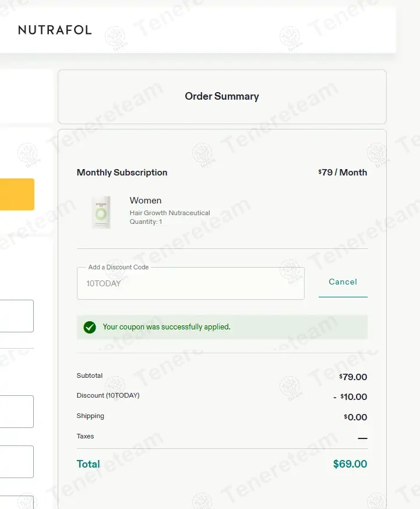The image size is (420, 509).
Task: Click the $79.00 subtotal amount
Action: pyautogui.click(x=353, y=377)
